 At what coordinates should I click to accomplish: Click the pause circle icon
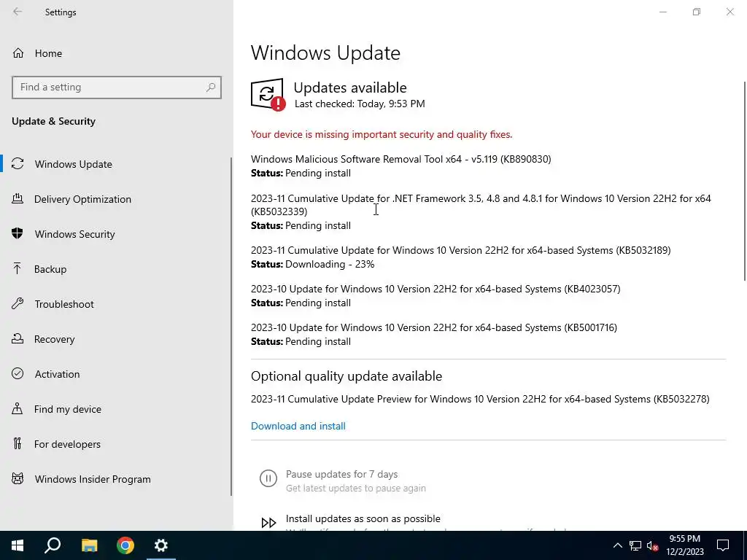tap(268, 478)
